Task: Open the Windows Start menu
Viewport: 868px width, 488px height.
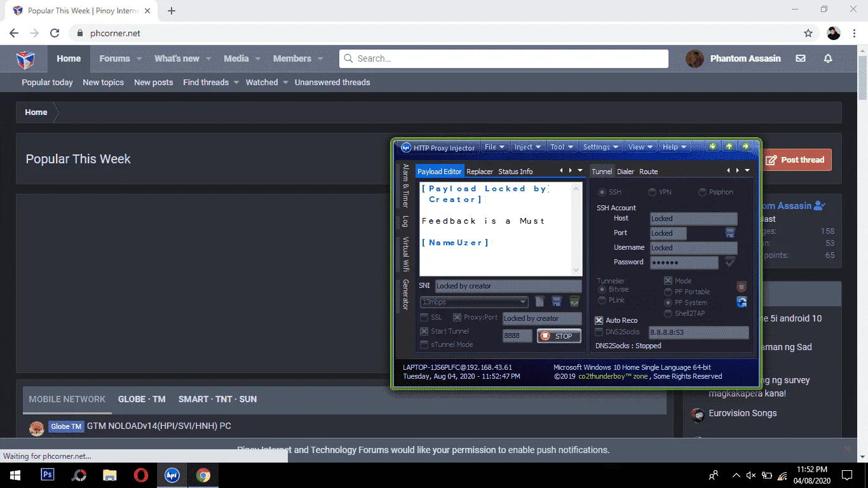Action: (x=15, y=475)
